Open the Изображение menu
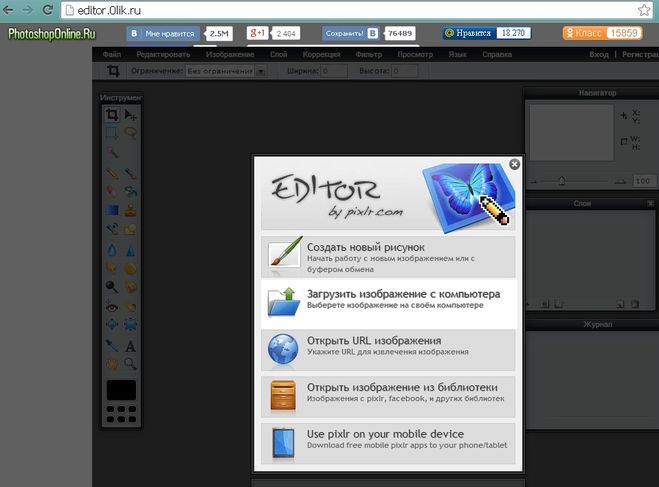 pos(230,54)
